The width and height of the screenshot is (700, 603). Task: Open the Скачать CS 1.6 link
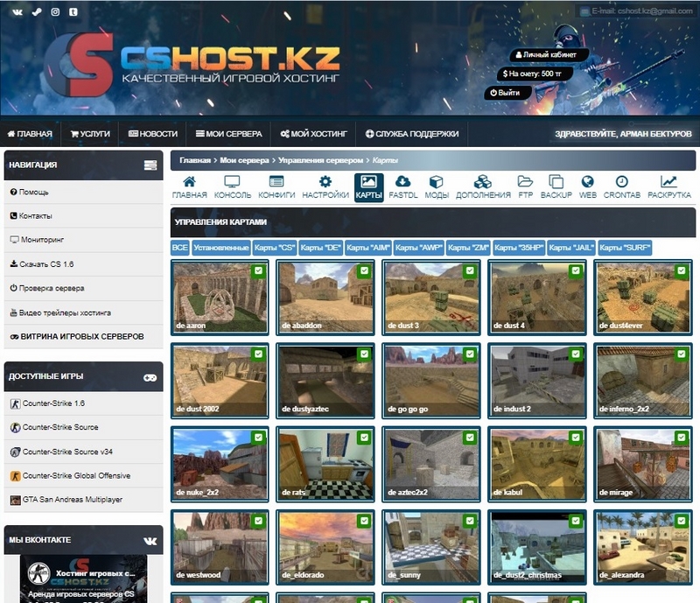point(83,264)
